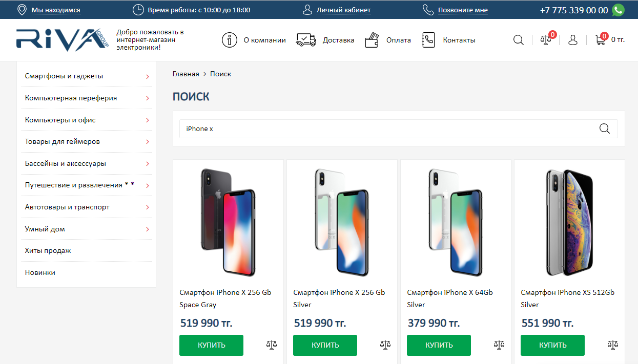Image resolution: width=638 pixels, height=364 pixels.
Task: Click the search input containing iPhone x
Action: point(384,129)
